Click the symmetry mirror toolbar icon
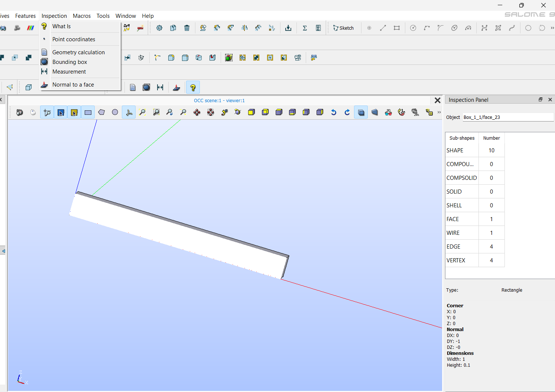555x392 pixels. (x=244, y=28)
